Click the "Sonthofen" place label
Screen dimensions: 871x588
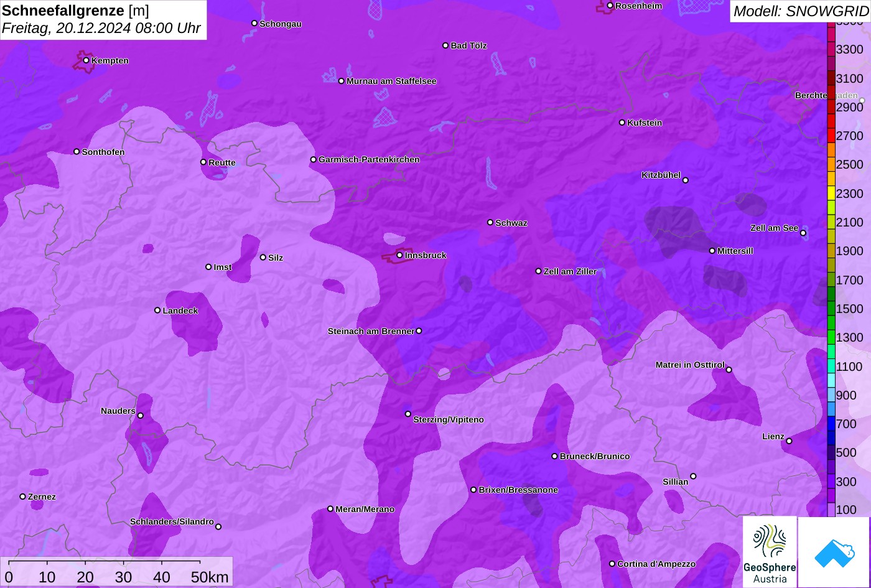pos(103,152)
